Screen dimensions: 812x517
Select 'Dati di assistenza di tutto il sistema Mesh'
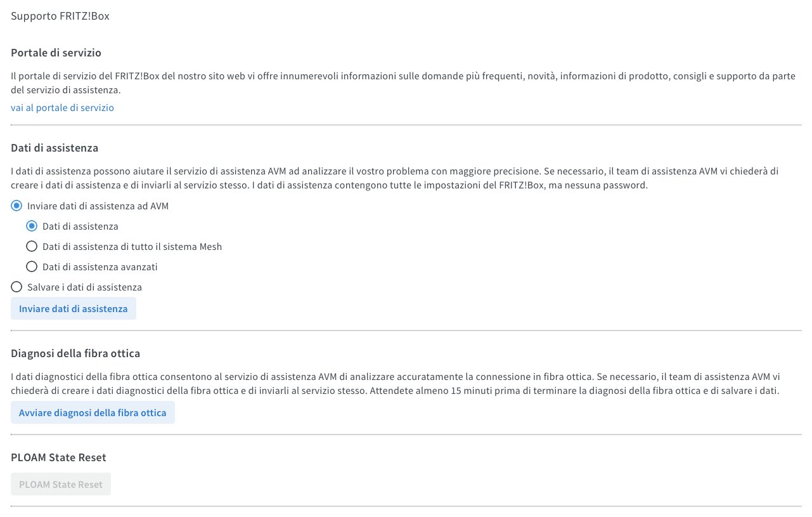[x=32, y=247]
